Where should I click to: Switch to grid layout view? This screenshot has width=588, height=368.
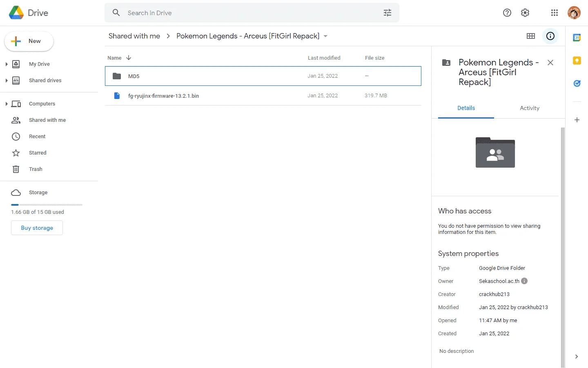[x=531, y=36]
